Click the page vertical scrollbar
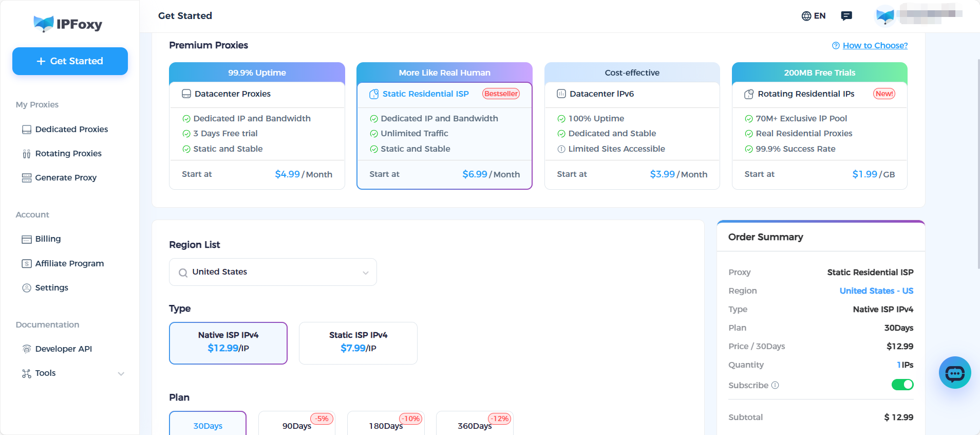980x435 pixels. (978, 163)
